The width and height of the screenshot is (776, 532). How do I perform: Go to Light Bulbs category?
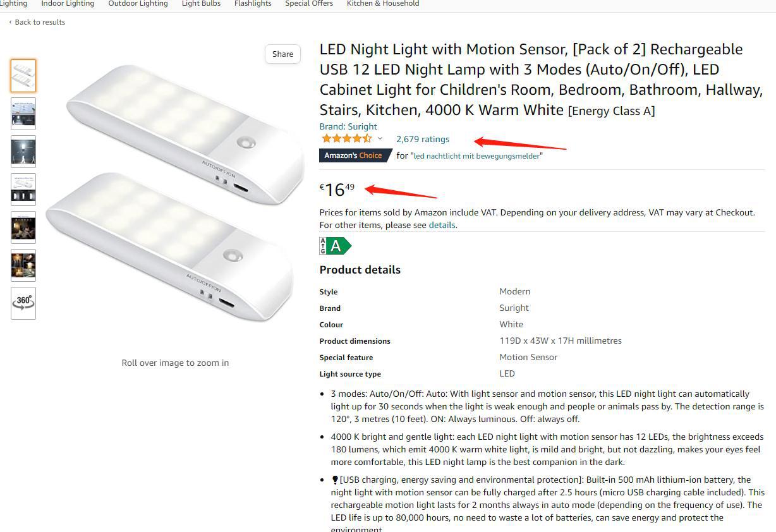tap(201, 4)
